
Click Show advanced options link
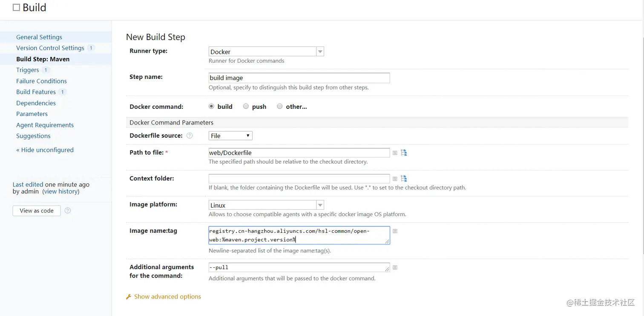point(167,297)
